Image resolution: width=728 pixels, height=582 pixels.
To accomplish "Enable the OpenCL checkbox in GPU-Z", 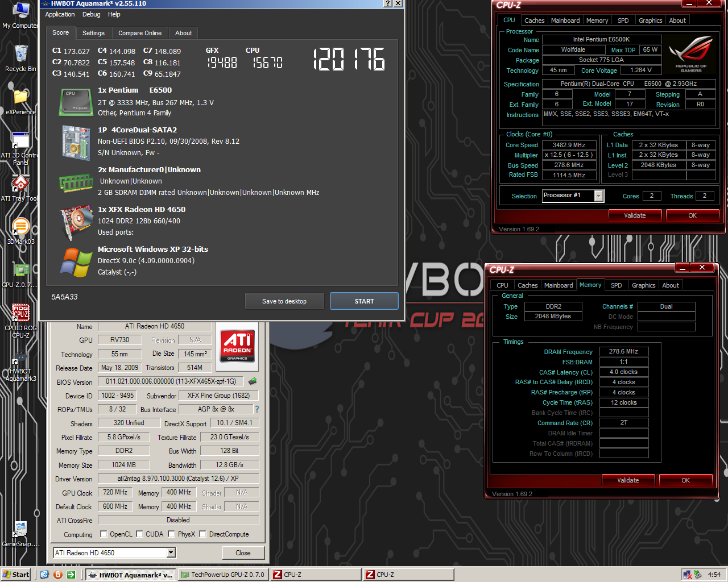I will (x=104, y=534).
